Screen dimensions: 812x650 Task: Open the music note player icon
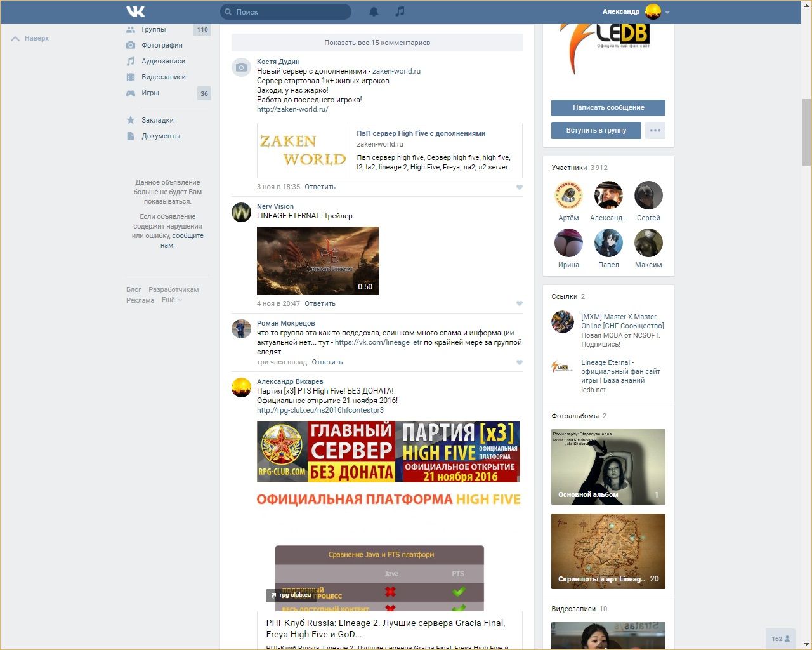pyautogui.click(x=400, y=11)
